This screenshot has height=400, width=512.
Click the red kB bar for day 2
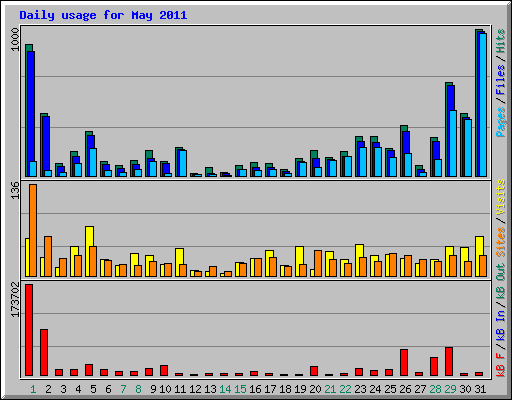click(44, 353)
